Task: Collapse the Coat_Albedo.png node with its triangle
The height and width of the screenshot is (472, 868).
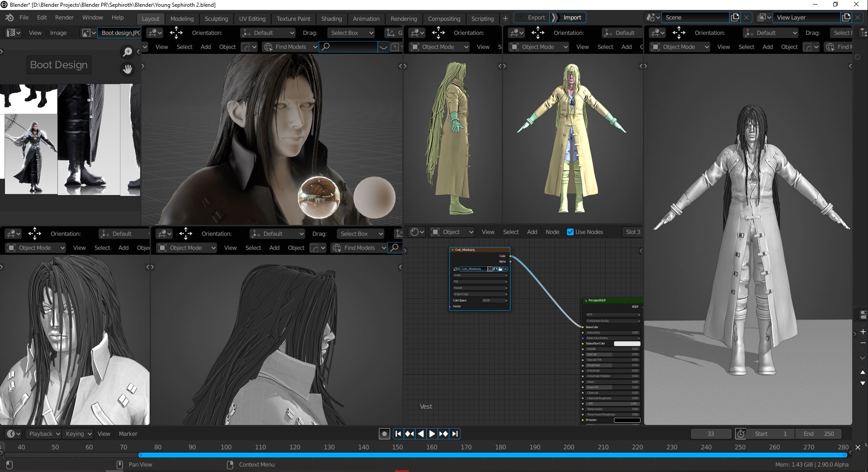Action: [453, 250]
